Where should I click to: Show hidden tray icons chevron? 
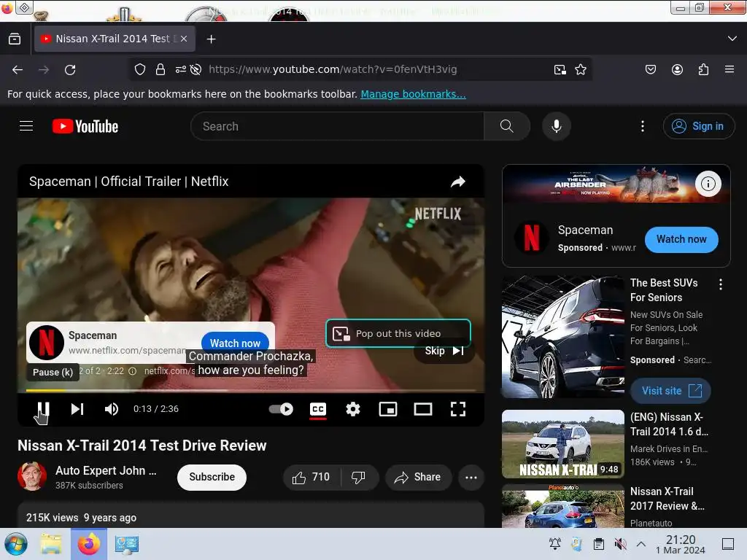[x=641, y=544]
